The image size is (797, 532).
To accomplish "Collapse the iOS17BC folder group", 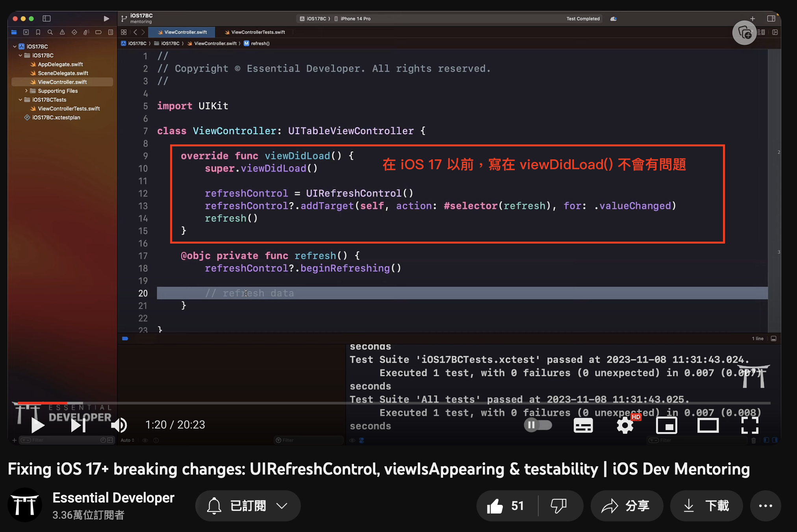I will pyautogui.click(x=20, y=55).
